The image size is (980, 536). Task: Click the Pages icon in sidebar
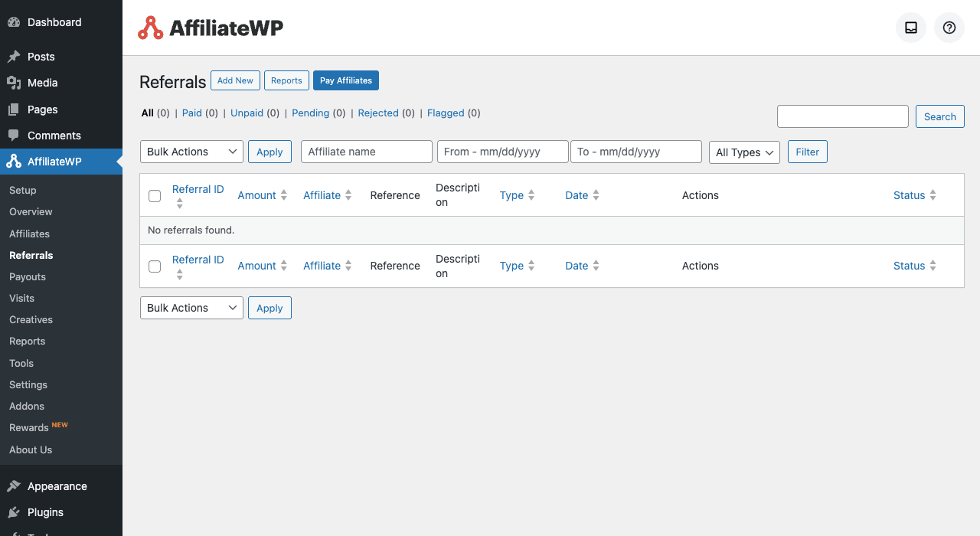pyautogui.click(x=14, y=109)
